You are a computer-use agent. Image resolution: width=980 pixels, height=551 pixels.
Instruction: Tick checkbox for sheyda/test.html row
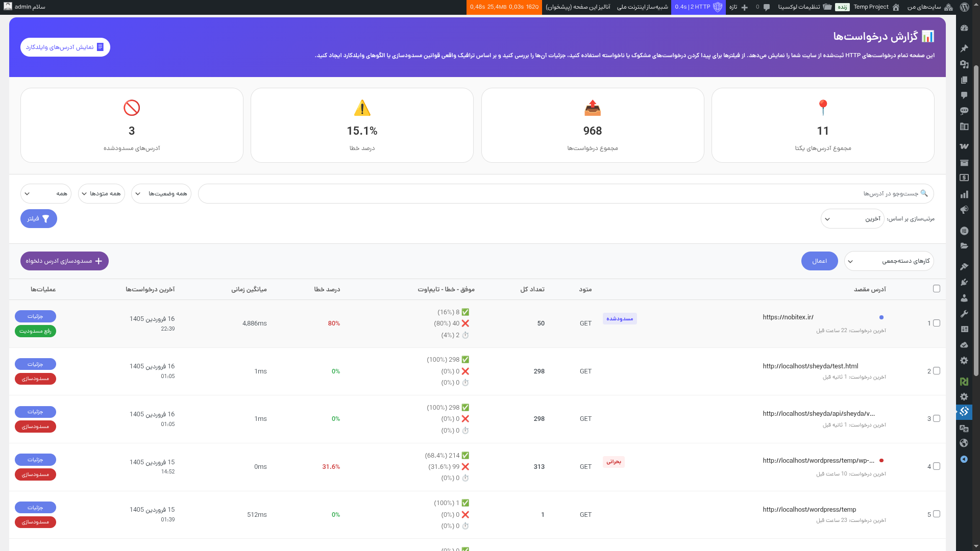[x=937, y=371]
